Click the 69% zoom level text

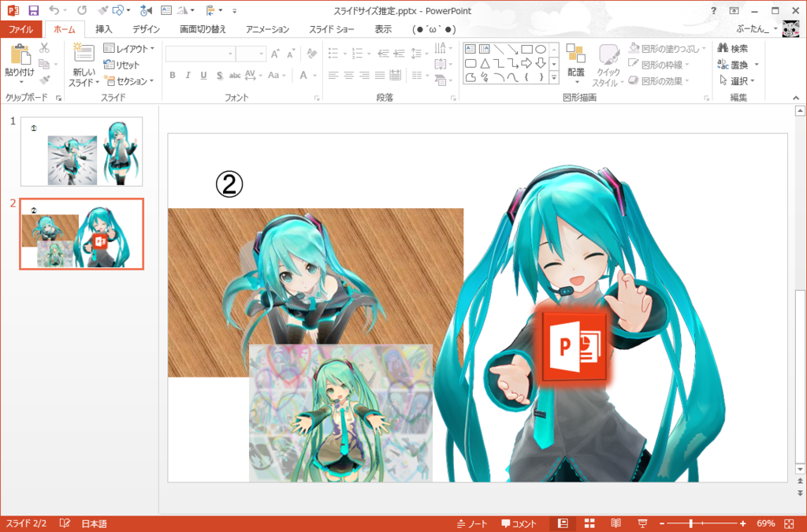coord(765,524)
